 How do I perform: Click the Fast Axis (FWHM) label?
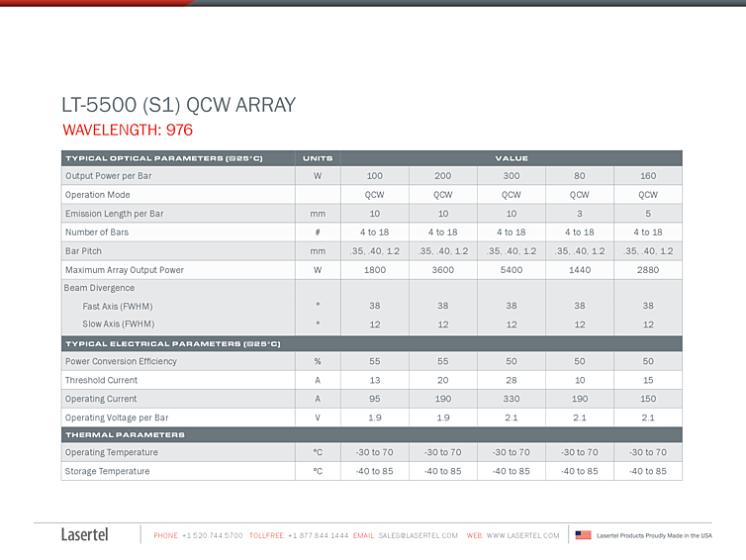click(x=118, y=307)
